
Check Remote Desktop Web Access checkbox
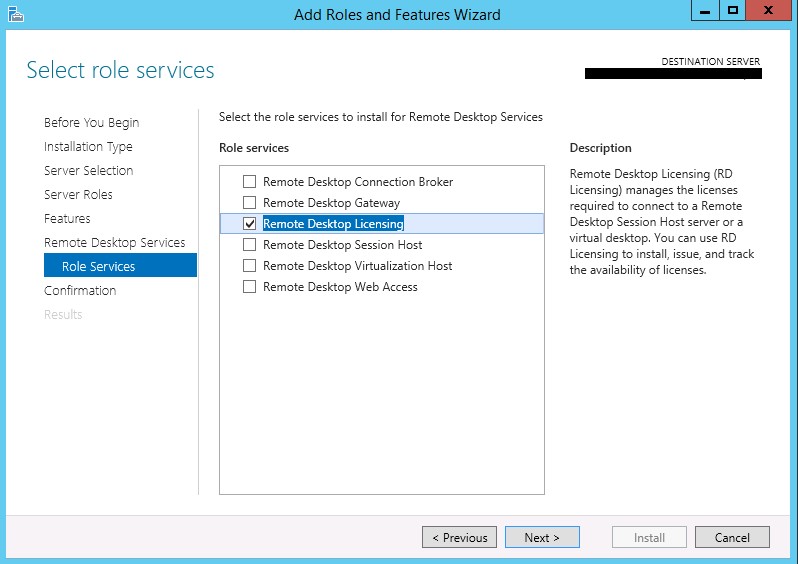point(249,287)
